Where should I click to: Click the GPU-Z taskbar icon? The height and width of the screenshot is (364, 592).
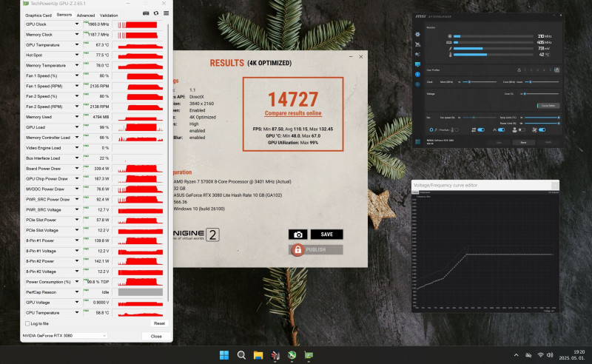309,355
